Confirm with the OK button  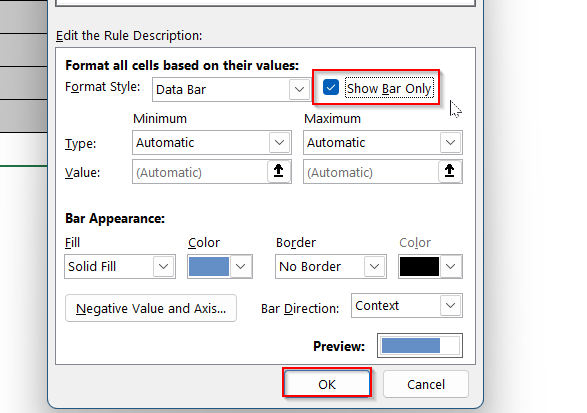coord(327,384)
